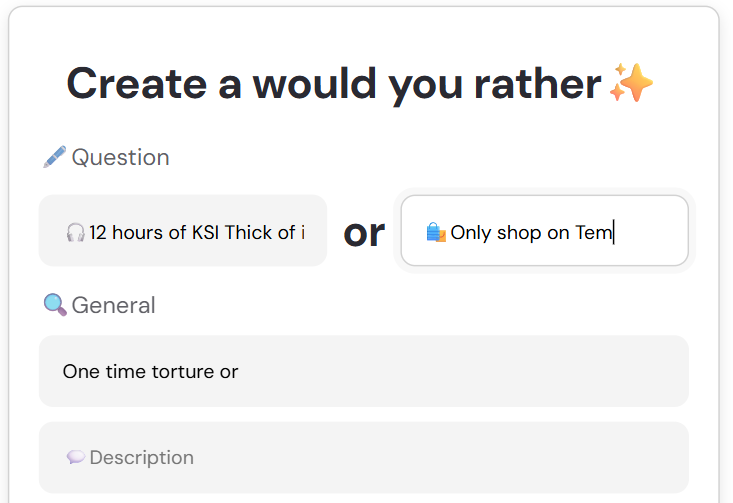The height and width of the screenshot is (503, 733).
Task: Click the speech bubble icon in Description field
Action: (76, 457)
